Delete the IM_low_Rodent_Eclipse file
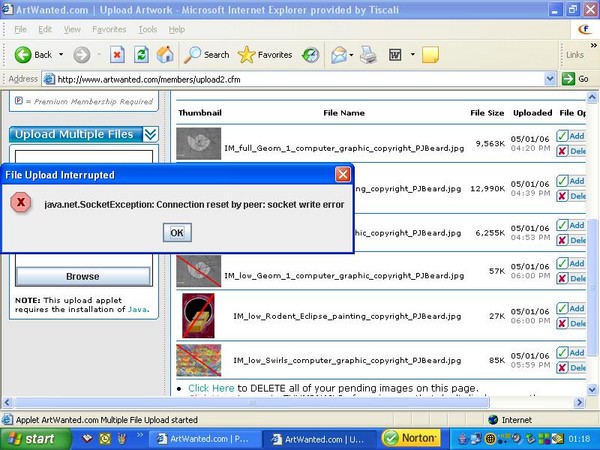Viewport: 600px width, 450px height. click(571, 323)
